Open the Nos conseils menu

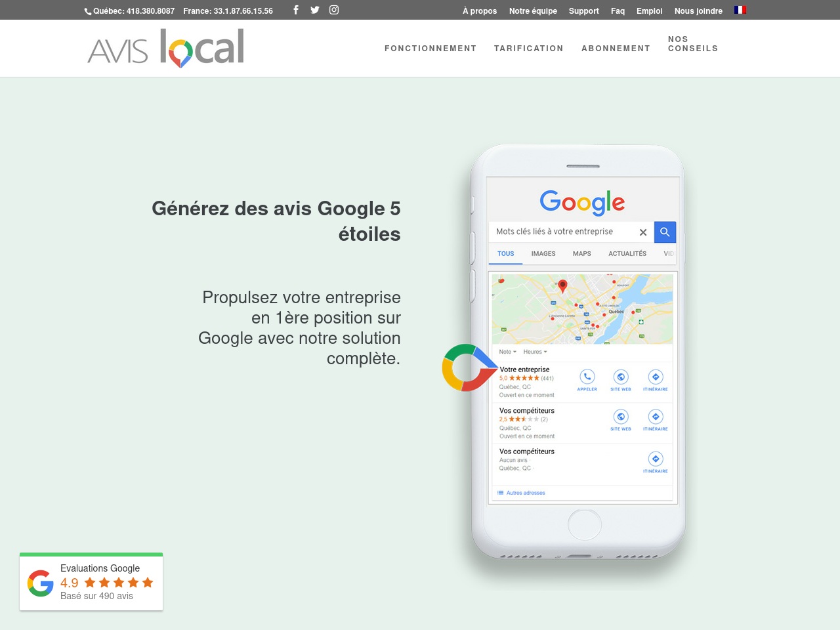pyautogui.click(x=693, y=44)
